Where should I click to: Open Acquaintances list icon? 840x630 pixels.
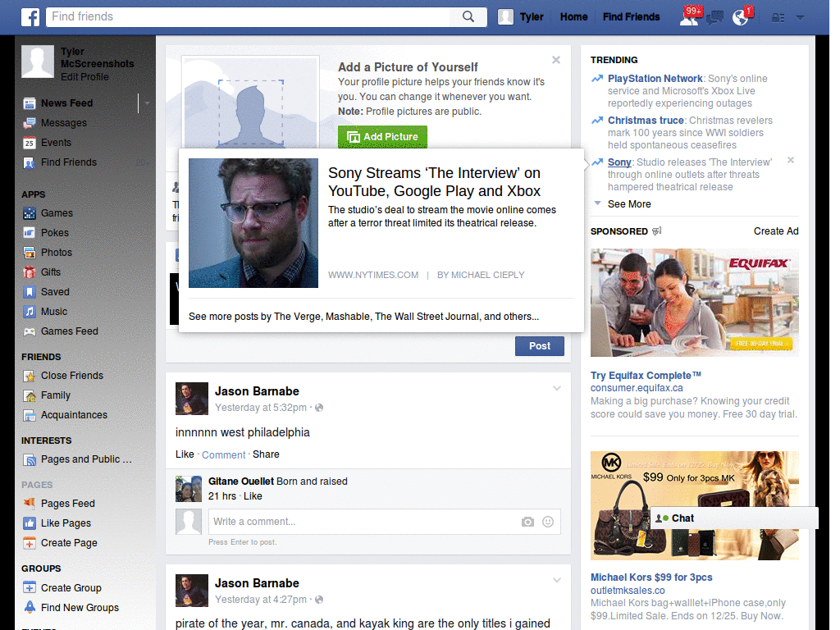click(x=30, y=415)
